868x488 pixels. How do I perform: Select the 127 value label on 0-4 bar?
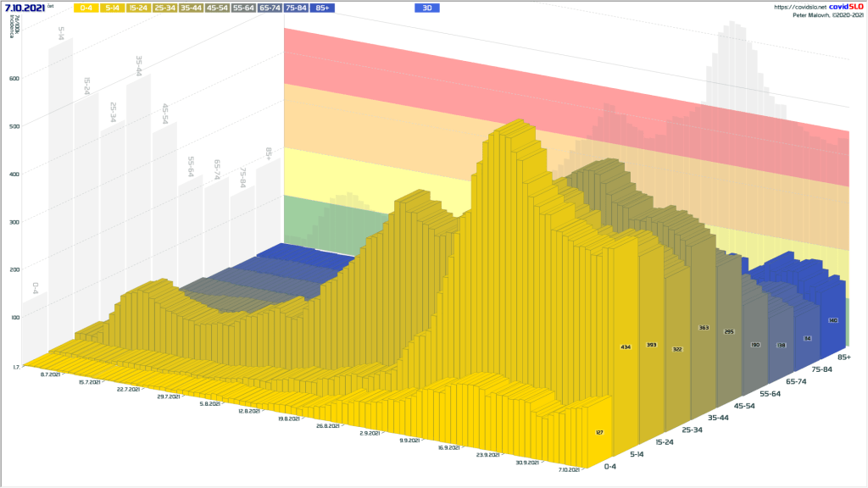click(601, 432)
